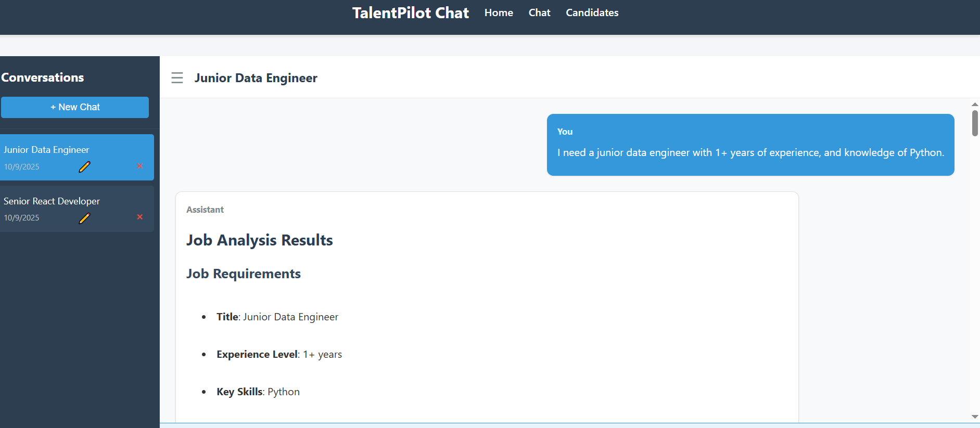Click the user message bubble from You

tap(750, 145)
